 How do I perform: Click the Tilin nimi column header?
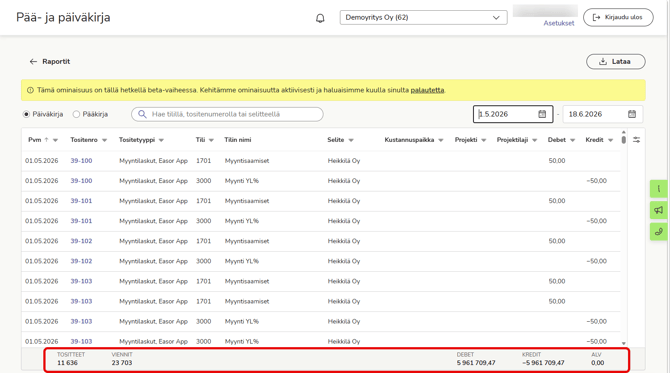tap(238, 140)
